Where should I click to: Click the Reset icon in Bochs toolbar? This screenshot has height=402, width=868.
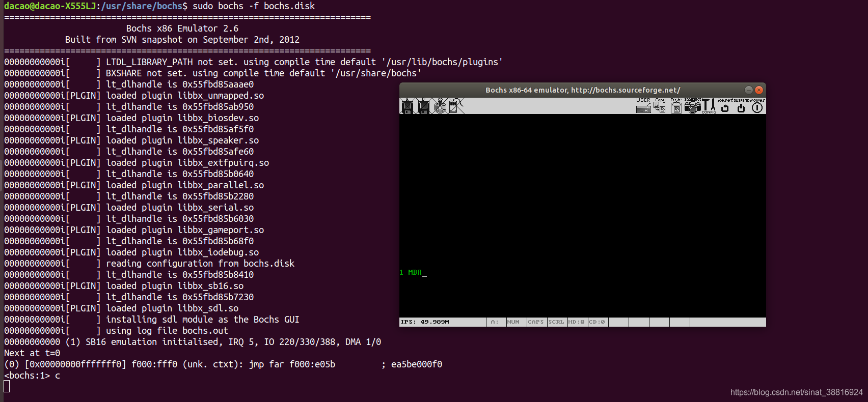pyautogui.click(x=725, y=106)
